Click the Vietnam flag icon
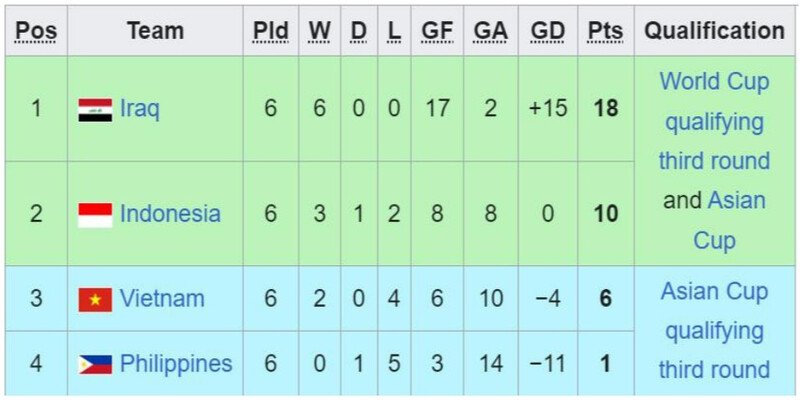The image size is (800, 400). pos(95,299)
